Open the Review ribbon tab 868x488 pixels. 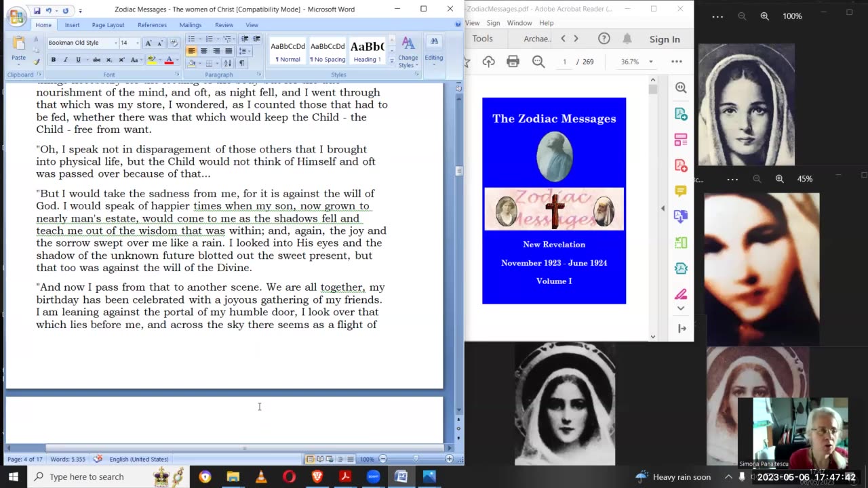224,25
